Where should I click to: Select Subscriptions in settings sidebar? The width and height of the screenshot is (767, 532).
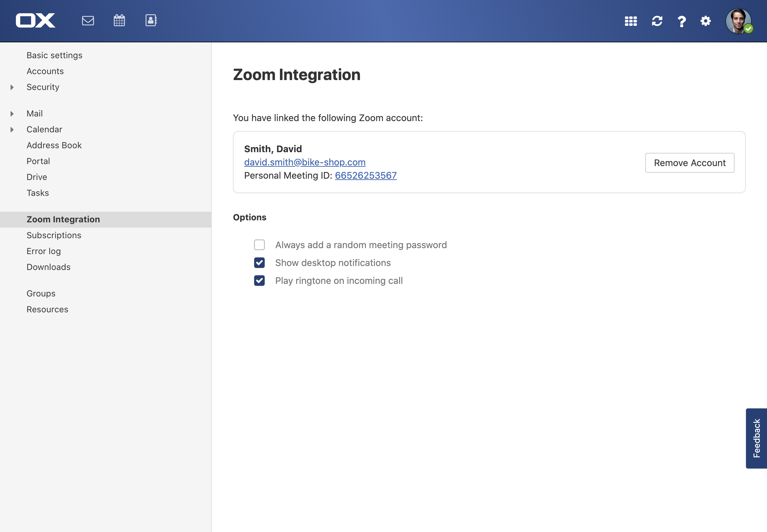click(x=54, y=235)
